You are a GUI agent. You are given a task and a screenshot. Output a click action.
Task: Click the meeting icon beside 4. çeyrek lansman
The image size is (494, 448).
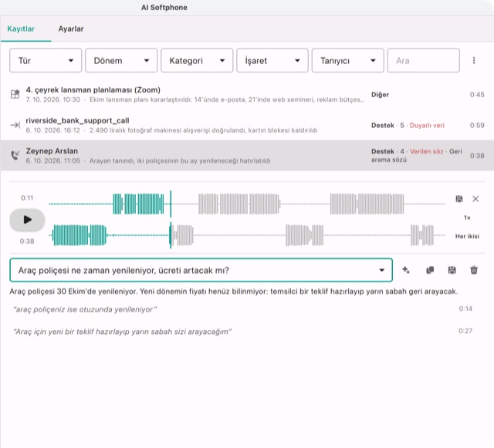pyautogui.click(x=15, y=94)
